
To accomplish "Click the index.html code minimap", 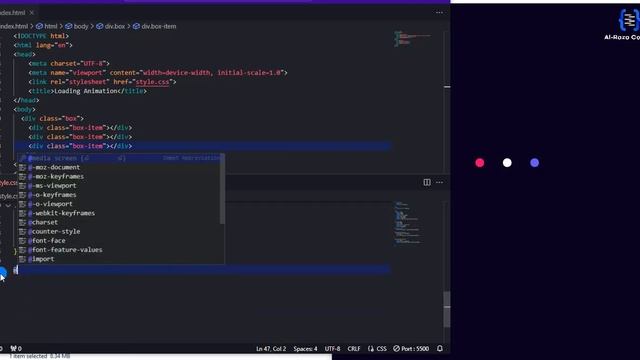I will [x=412, y=38].
